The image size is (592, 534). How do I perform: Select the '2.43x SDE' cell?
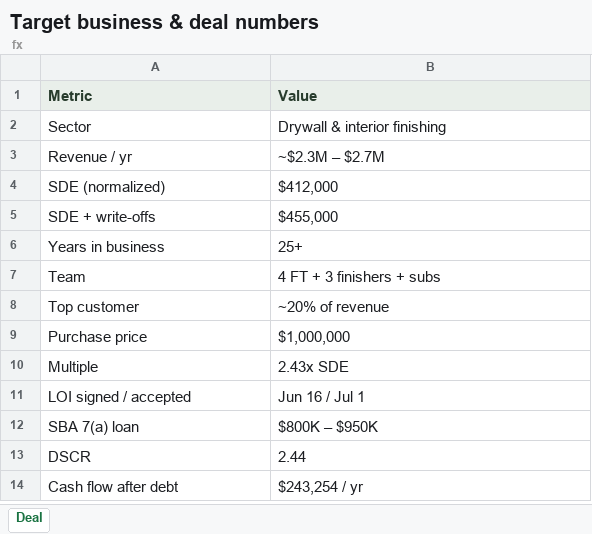pyautogui.click(x=430, y=366)
